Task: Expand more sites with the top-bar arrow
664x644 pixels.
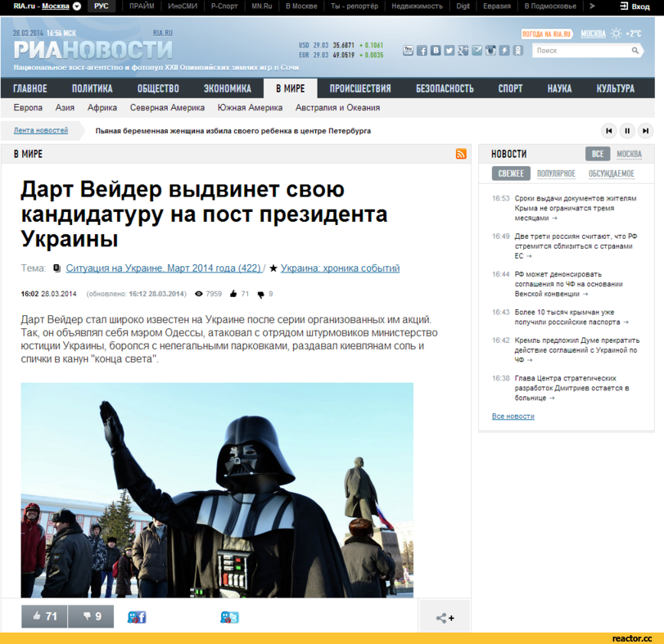Action: 592,7
